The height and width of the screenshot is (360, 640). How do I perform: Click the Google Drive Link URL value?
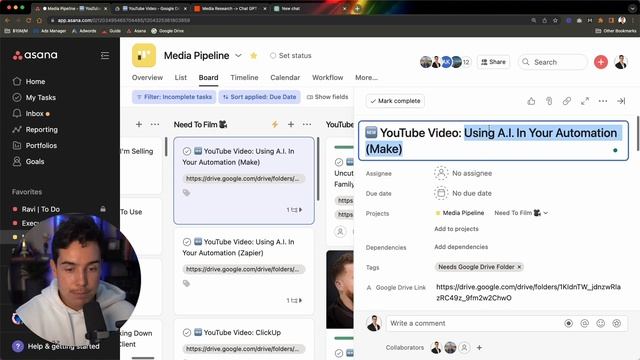coord(528,292)
